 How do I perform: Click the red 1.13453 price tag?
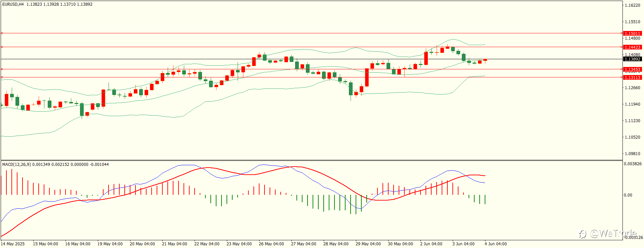(632, 70)
